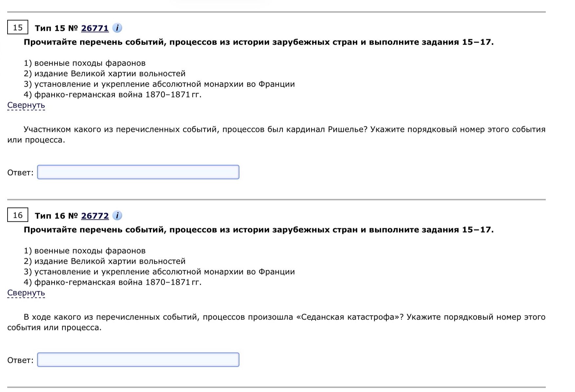Viewport: 575px width, 392px height.
Task: Focus the answer field for task 16
Action: 138,360
